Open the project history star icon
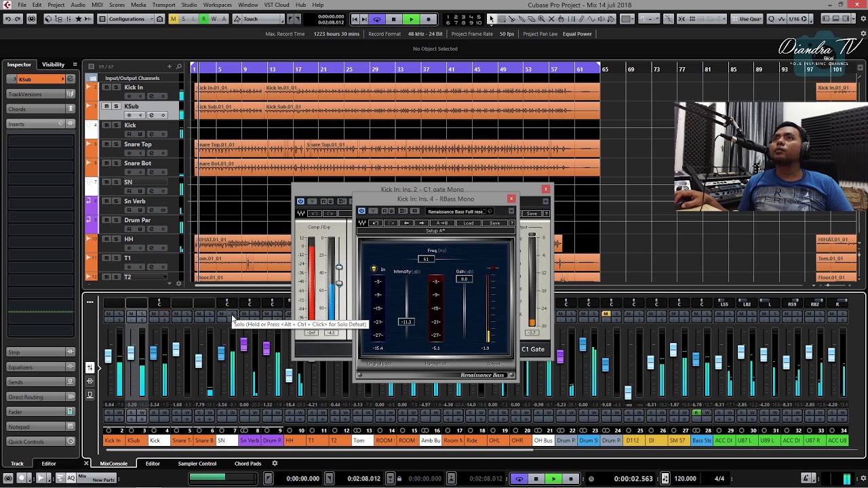 pyautogui.click(x=78, y=19)
